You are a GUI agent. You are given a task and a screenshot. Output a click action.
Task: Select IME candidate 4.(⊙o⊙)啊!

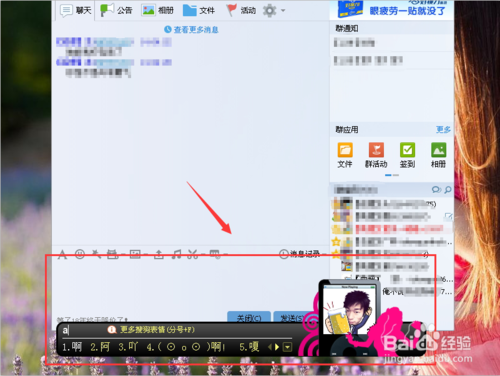pos(186,347)
